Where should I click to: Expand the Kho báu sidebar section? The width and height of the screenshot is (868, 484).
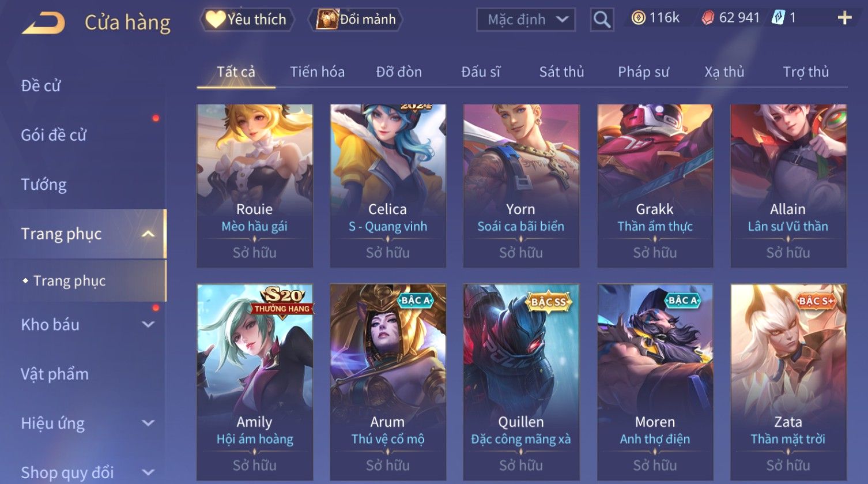point(148,324)
